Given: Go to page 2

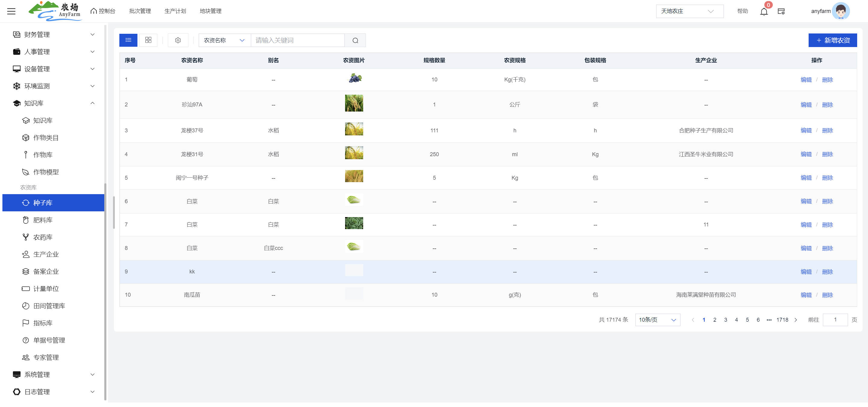Looking at the screenshot, I should [x=714, y=320].
